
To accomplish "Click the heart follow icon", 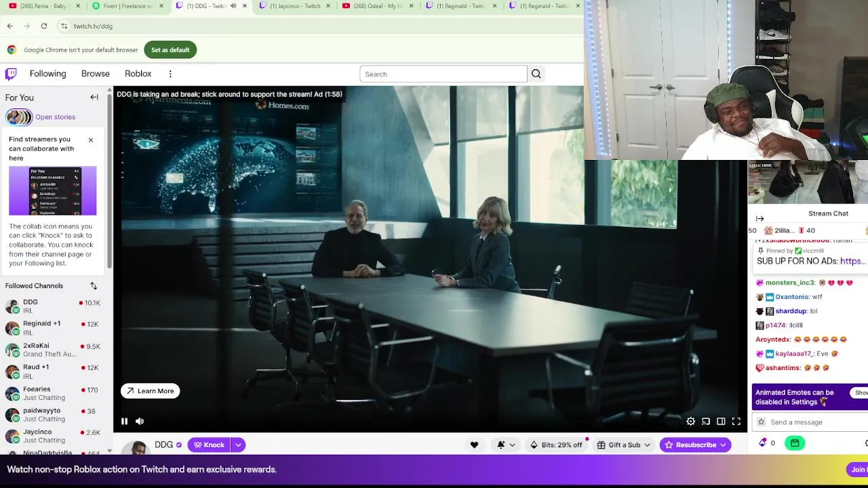I will tap(474, 445).
